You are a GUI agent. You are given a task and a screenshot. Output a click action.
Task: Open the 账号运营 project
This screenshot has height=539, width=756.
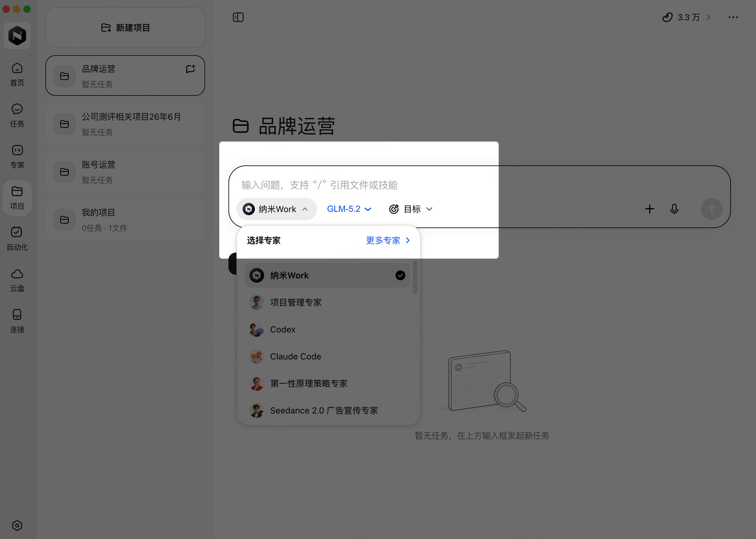point(125,172)
